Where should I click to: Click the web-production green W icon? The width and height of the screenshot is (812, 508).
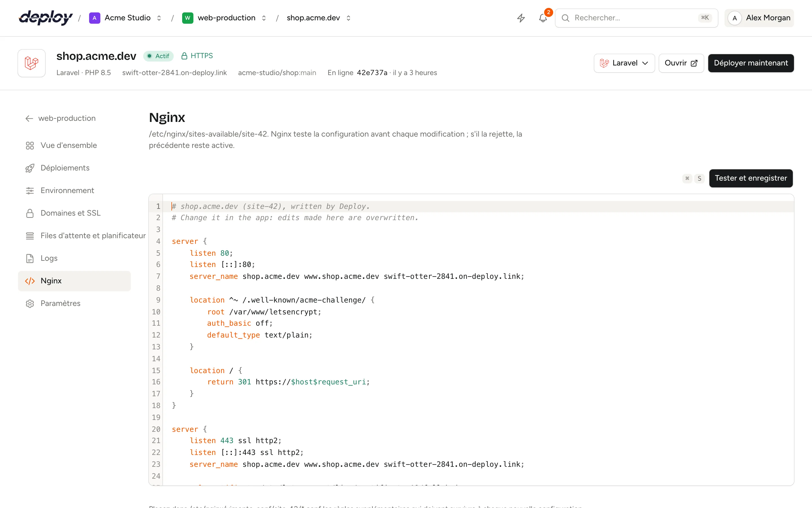[x=187, y=18]
